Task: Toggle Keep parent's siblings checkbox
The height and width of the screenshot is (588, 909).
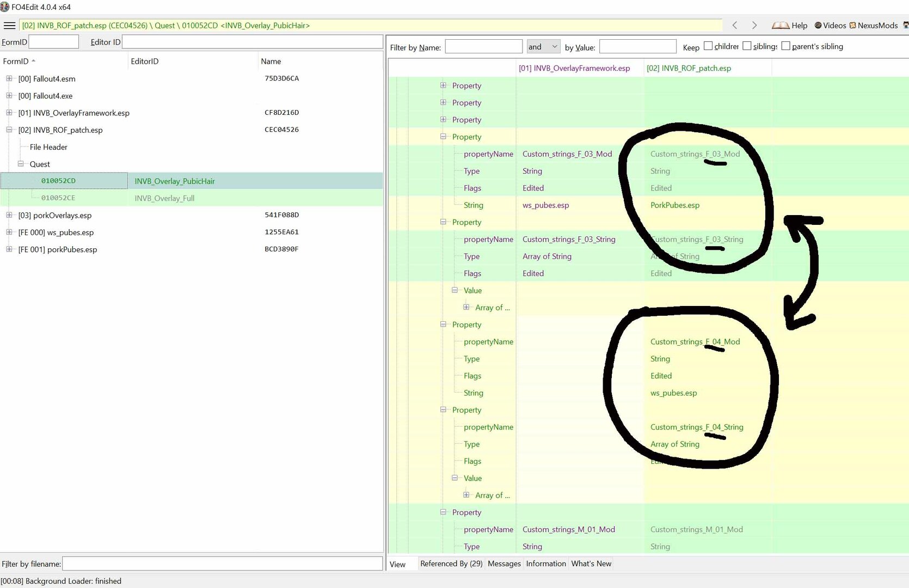Action: click(x=785, y=46)
